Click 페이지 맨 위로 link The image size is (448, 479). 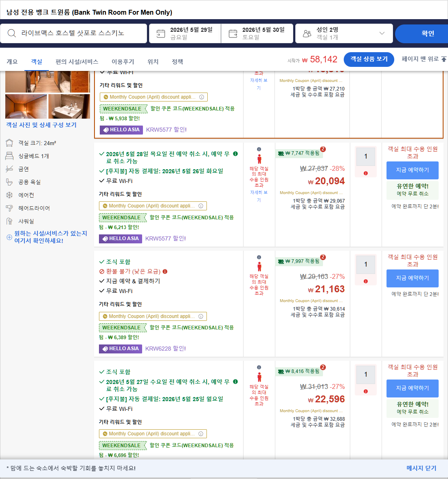(x=420, y=59)
